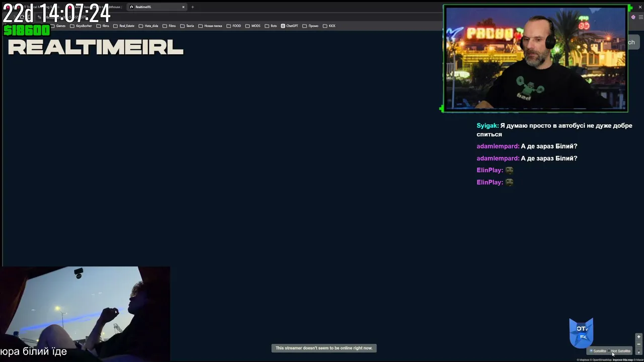Viewport: 644px width, 362px height.
Task: Reset map bearing with compass button
Action: (638, 351)
